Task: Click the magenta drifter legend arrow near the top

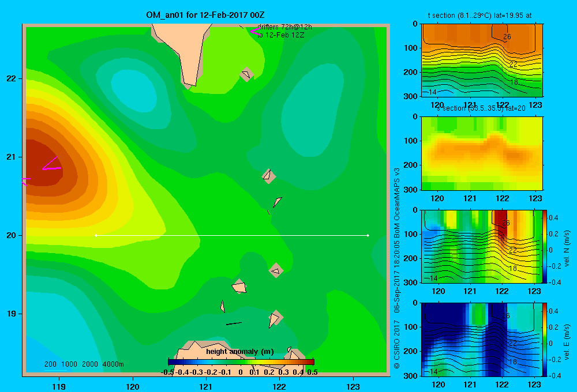Action: pos(254,31)
